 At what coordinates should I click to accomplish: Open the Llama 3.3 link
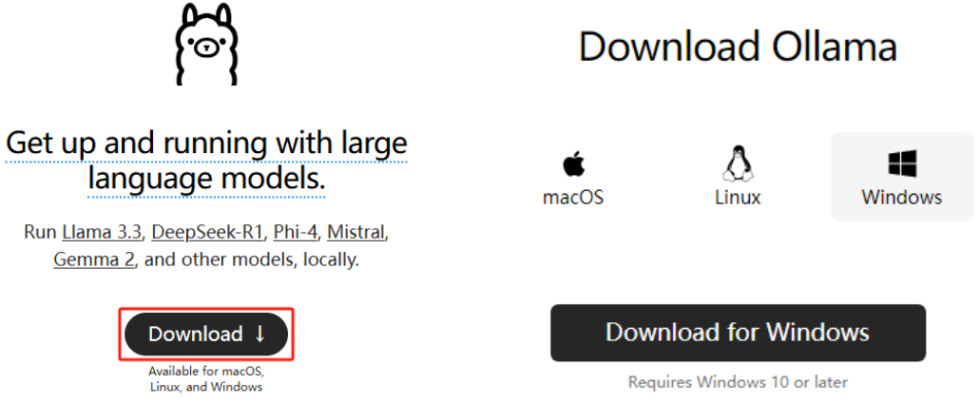click(x=103, y=233)
